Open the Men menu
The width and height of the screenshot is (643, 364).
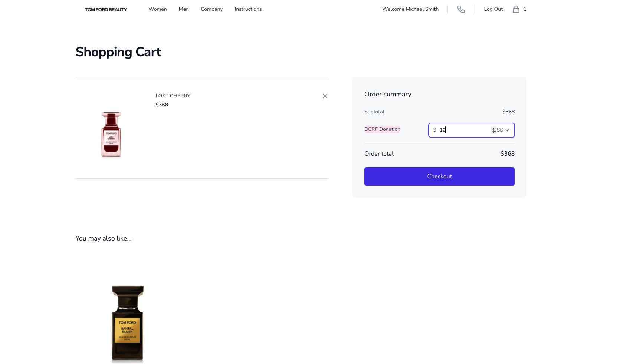click(x=184, y=9)
